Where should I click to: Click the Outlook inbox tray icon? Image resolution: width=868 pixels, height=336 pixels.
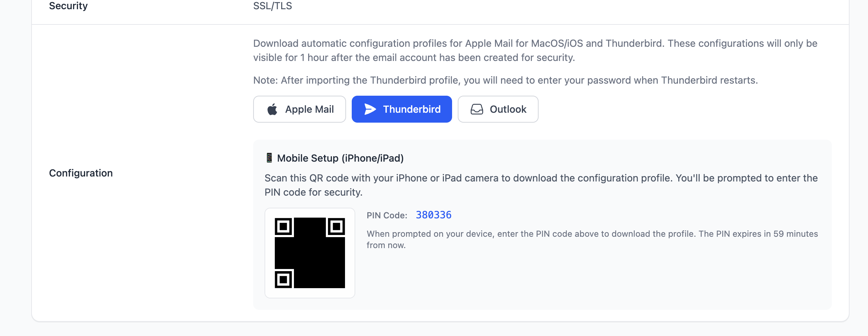[x=476, y=109]
